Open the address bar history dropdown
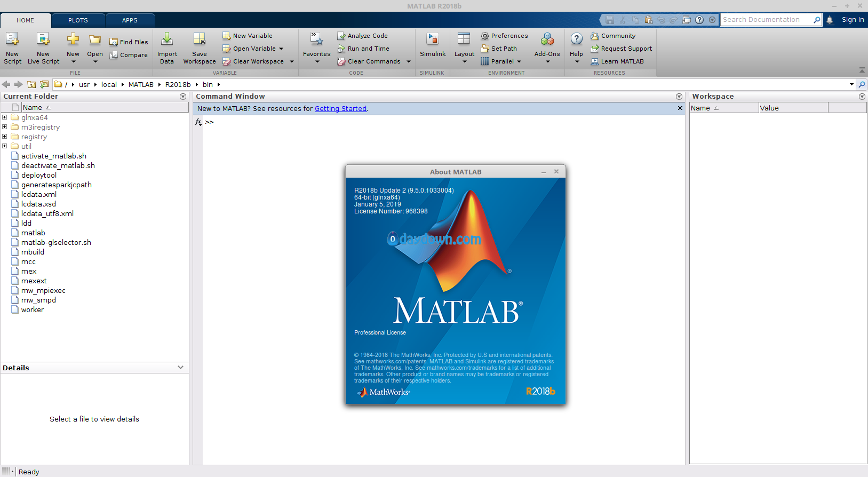868x477 pixels. (x=851, y=84)
